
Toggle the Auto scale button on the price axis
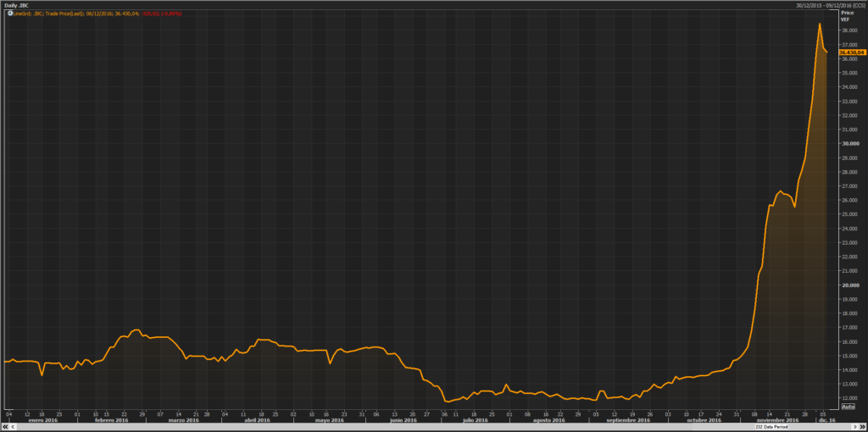[848, 407]
